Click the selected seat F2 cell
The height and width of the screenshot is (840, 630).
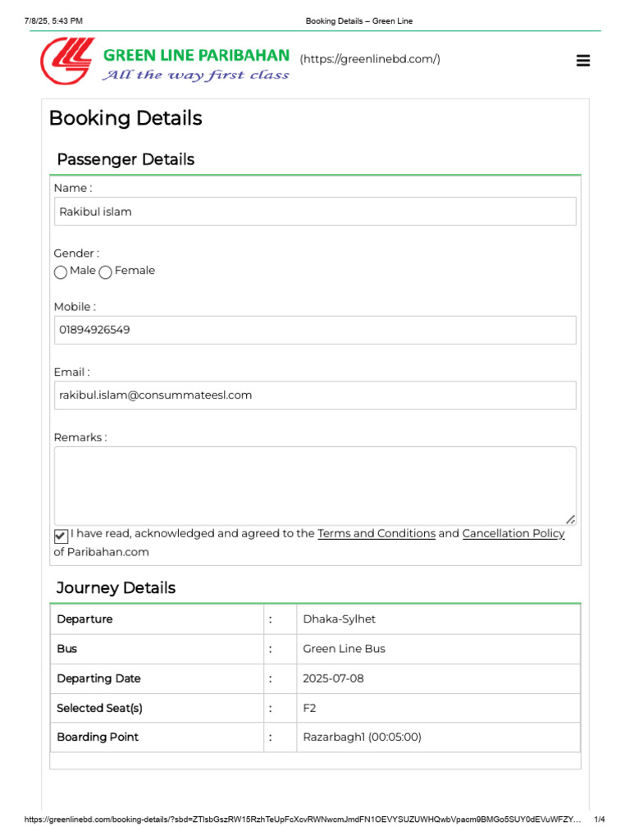tap(309, 708)
